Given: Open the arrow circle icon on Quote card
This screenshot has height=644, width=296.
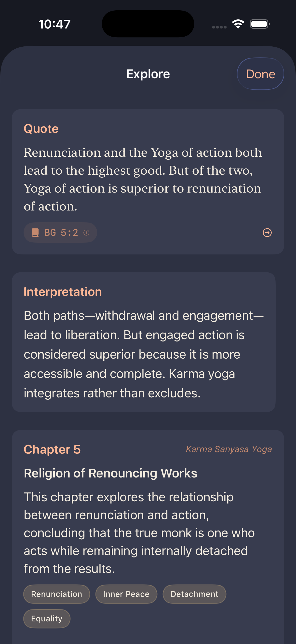Looking at the screenshot, I should (x=267, y=233).
